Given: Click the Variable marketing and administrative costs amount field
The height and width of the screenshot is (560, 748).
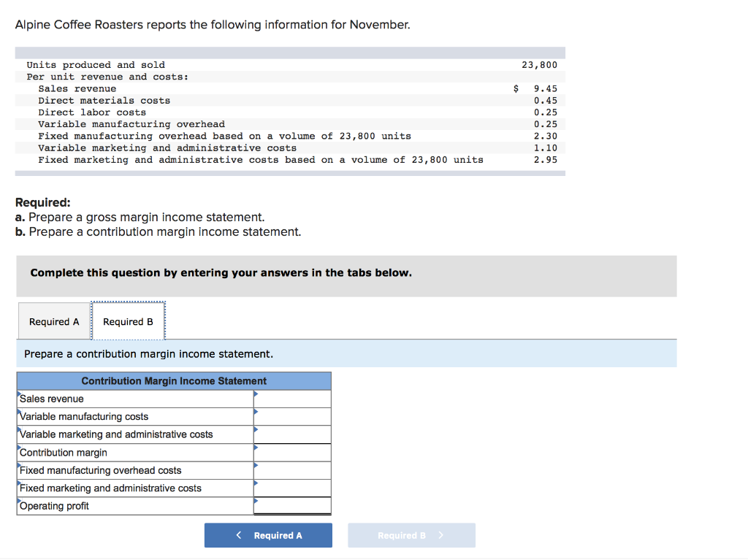Looking at the screenshot, I should (292, 434).
